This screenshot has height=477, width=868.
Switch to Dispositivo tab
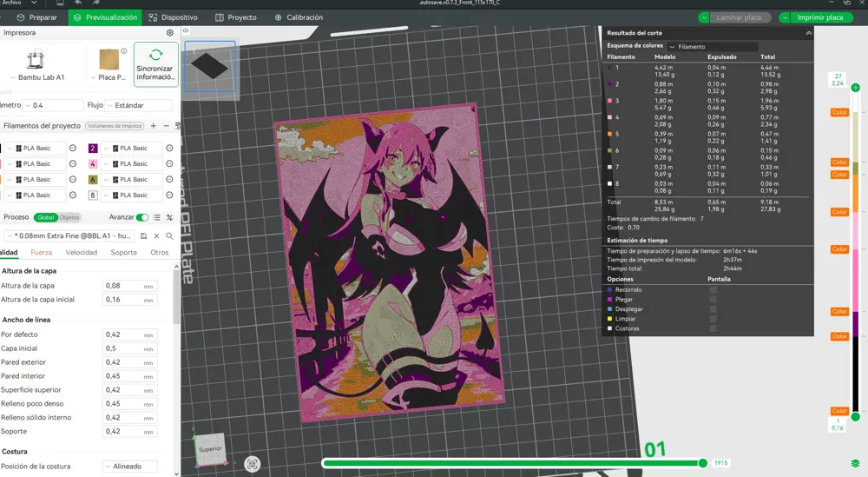click(174, 17)
